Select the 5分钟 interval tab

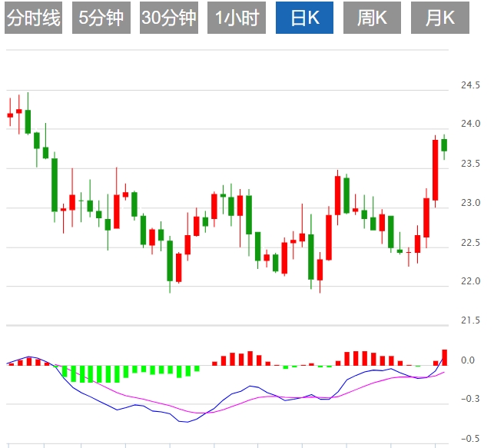pyautogui.click(x=101, y=18)
